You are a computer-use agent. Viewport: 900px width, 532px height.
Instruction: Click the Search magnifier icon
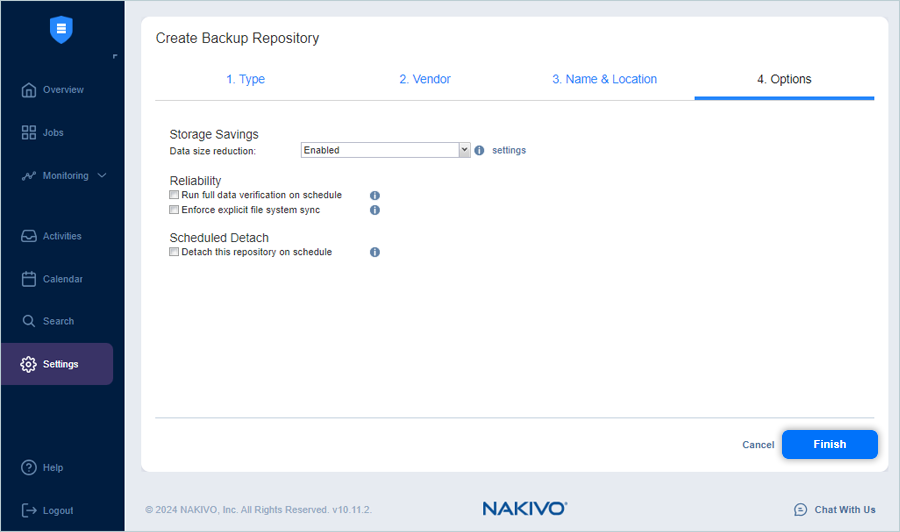[29, 321]
